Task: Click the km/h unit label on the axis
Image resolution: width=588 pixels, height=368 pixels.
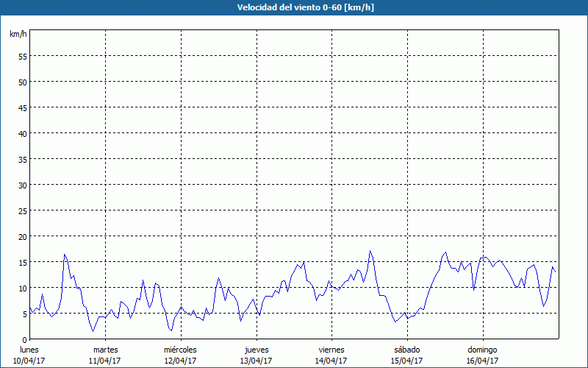Action: click(x=18, y=35)
